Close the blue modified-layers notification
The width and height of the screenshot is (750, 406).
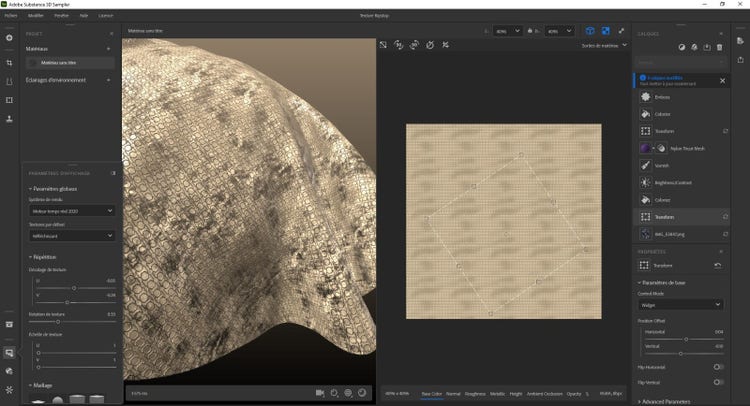[x=723, y=80]
